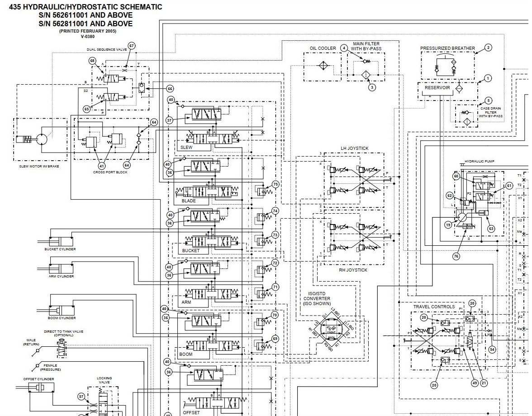Click callout number 66
The height and width of the screenshot is (416, 532).
click(170, 89)
